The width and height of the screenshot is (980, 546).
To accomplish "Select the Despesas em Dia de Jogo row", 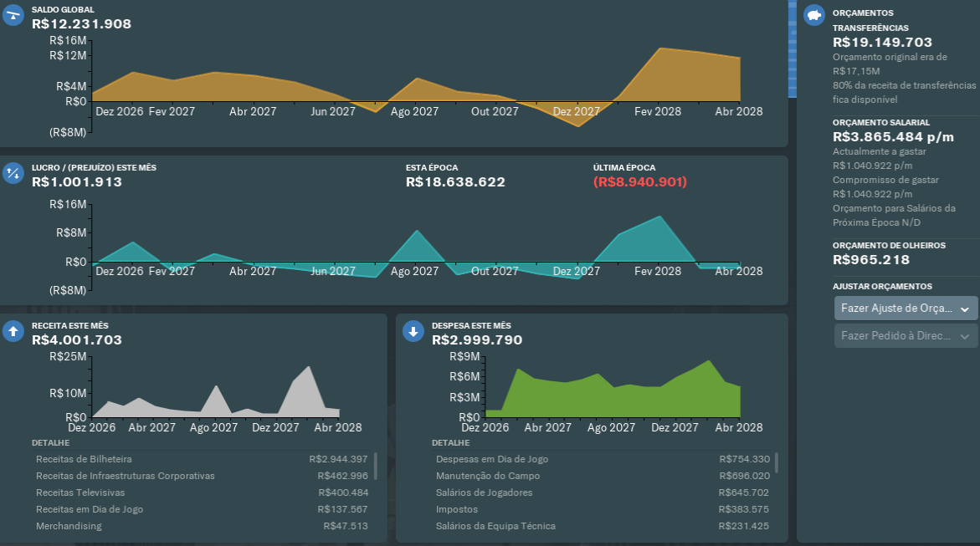I will pyautogui.click(x=603, y=459).
